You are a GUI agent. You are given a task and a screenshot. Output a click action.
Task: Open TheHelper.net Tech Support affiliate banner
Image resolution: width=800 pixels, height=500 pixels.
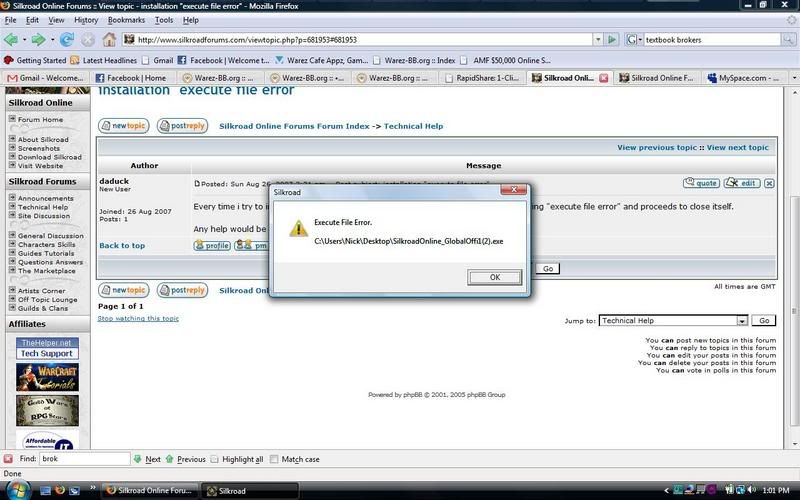[x=47, y=348]
